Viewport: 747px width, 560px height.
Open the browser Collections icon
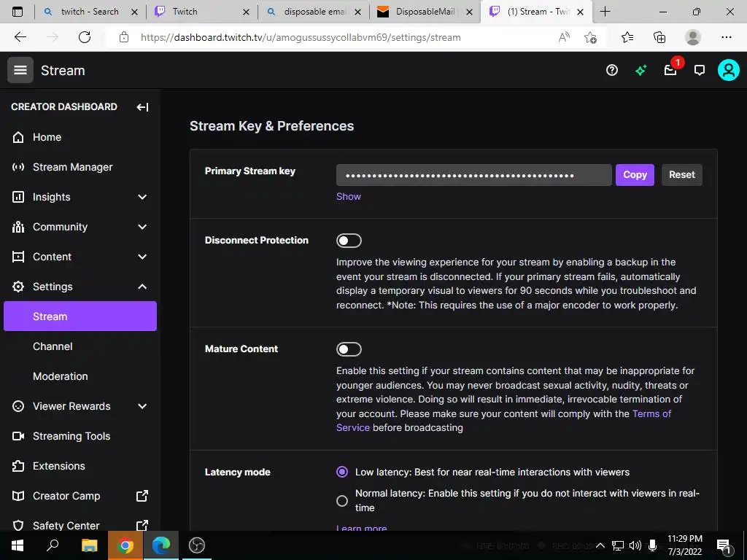(x=659, y=37)
